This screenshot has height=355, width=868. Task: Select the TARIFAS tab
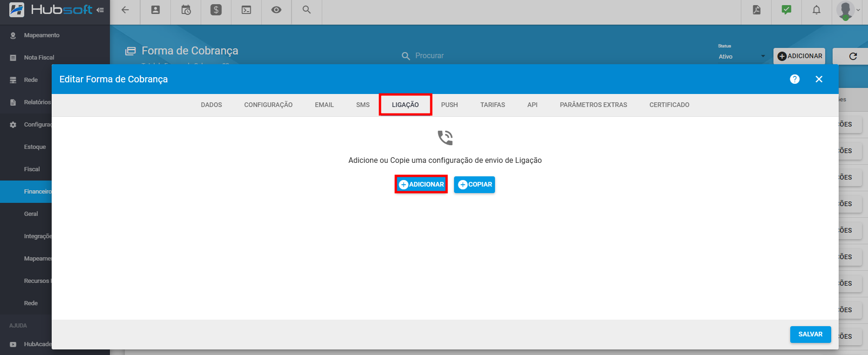click(x=492, y=105)
